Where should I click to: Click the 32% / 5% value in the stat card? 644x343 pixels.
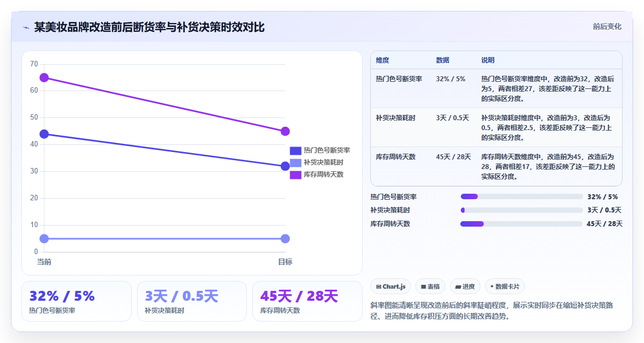(62, 296)
